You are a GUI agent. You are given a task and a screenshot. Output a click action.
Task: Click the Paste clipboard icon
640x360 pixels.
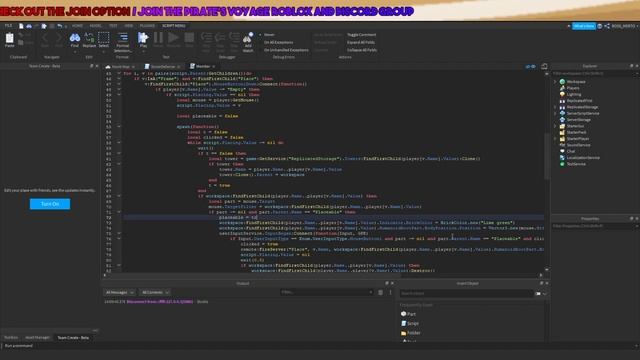point(9,38)
